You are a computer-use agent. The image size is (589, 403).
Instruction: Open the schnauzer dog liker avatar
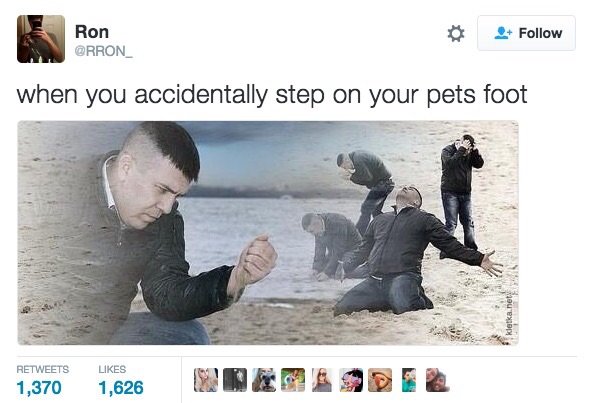[x=264, y=380]
